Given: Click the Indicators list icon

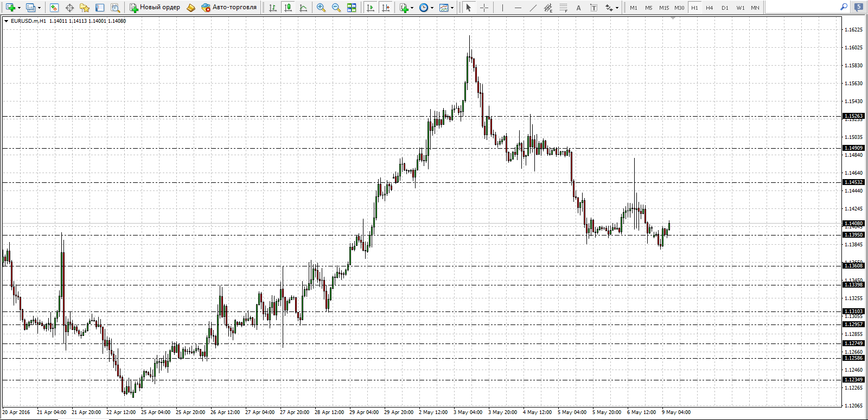Looking at the screenshot, I should click(404, 8).
